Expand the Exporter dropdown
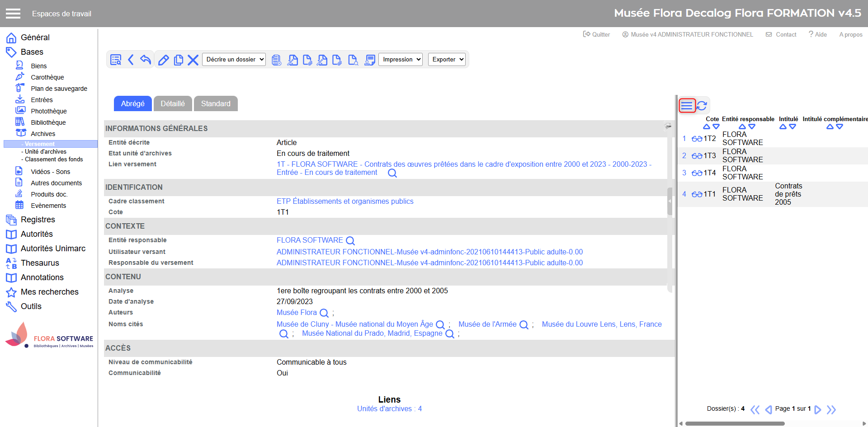 pos(446,60)
